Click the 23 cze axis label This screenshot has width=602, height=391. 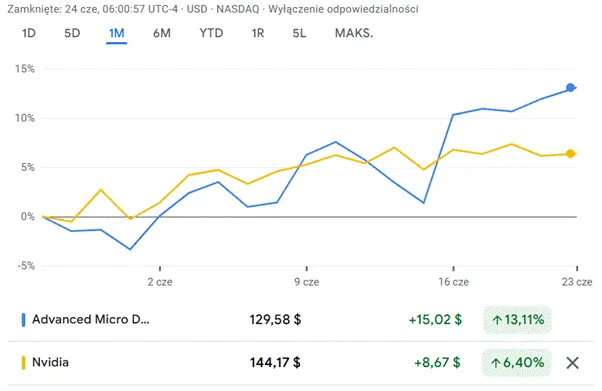[x=577, y=282]
